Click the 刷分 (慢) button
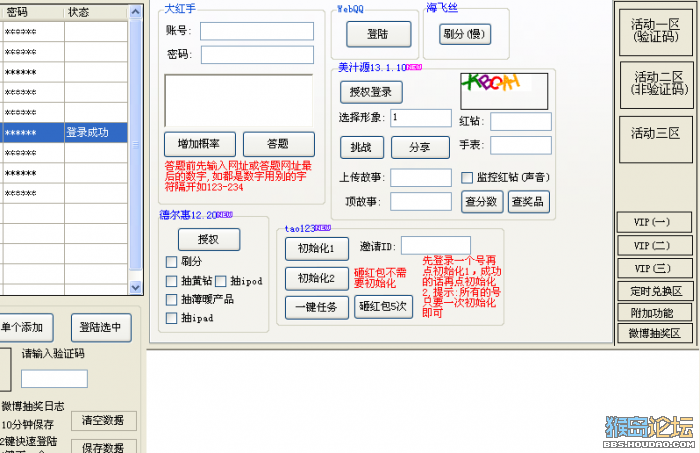The width and height of the screenshot is (700, 453). click(465, 34)
